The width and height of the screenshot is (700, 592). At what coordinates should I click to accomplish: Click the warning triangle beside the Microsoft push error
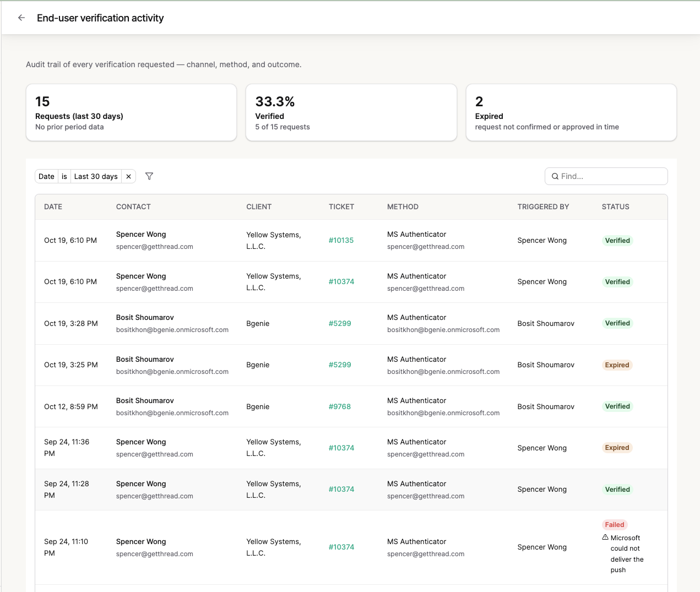point(605,537)
